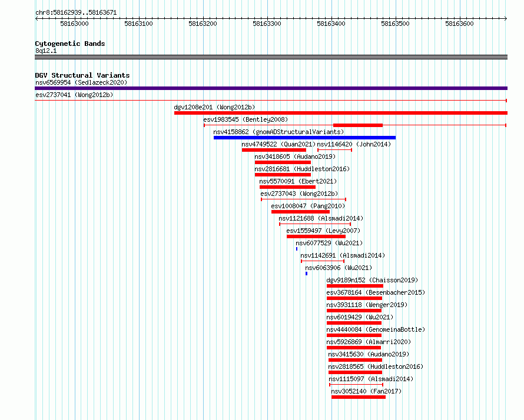Image resolution: width=524 pixels, height=420 pixels.
Task: Click nsv1121688 (Alsmadi2014) label
Action: (321, 218)
